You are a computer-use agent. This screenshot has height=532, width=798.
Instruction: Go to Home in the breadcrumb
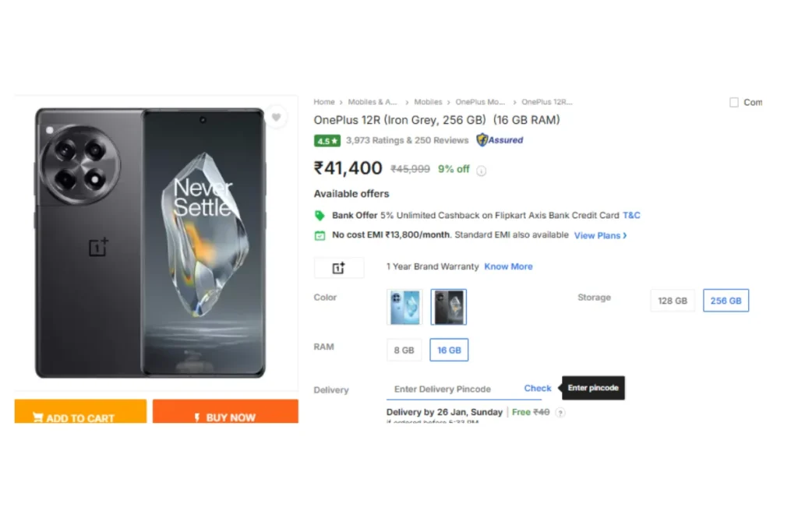click(324, 102)
